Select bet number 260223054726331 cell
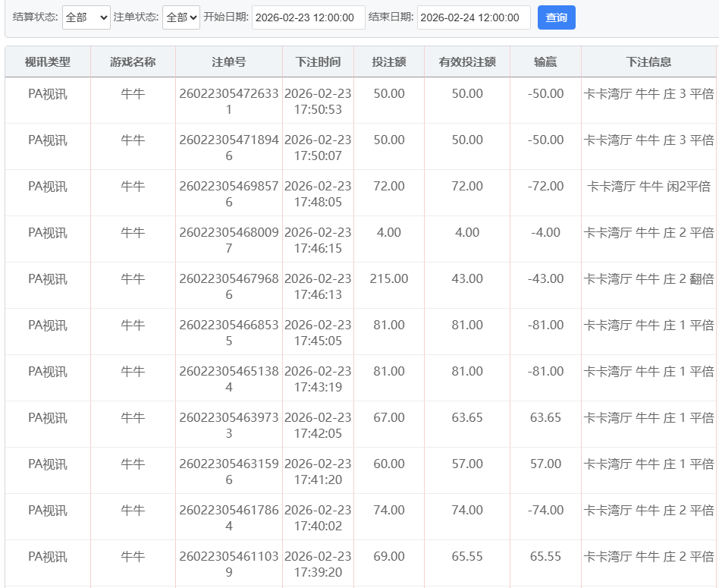This screenshot has width=719, height=588. 228,101
